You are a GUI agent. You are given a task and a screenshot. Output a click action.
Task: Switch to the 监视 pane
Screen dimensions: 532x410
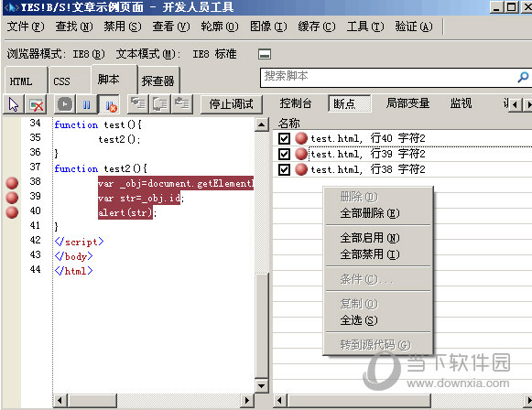[x=461, y=103]
